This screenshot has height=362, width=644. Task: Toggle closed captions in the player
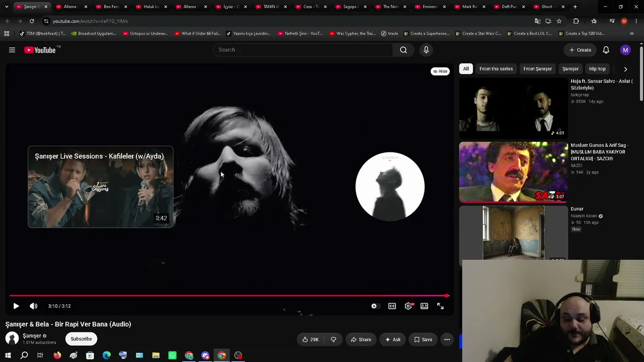point(392,306)
